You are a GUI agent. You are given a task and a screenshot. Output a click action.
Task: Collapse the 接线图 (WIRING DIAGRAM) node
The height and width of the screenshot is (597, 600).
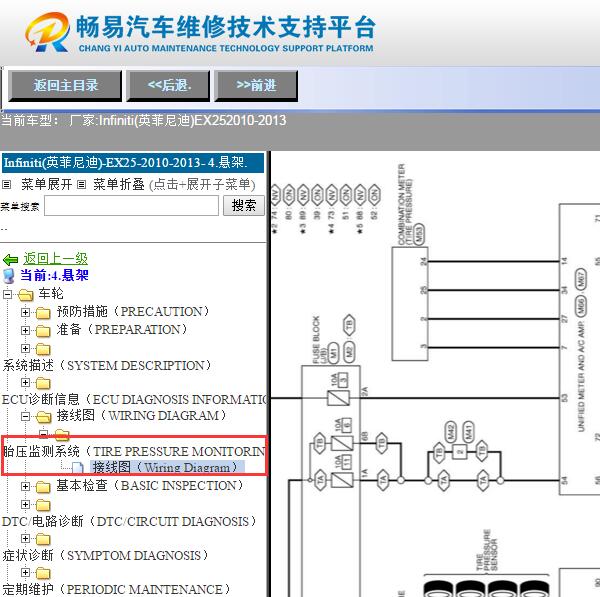tap(25, 416)
